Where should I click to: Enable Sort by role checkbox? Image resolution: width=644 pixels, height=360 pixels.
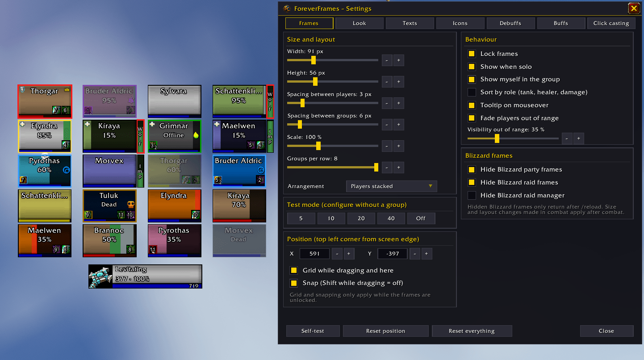click(472, 92)
